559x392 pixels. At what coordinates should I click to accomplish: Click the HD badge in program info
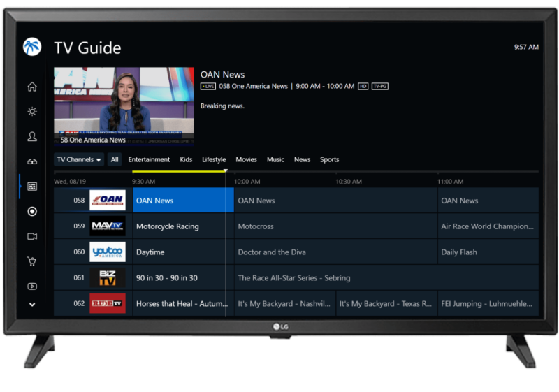[363, 86]
